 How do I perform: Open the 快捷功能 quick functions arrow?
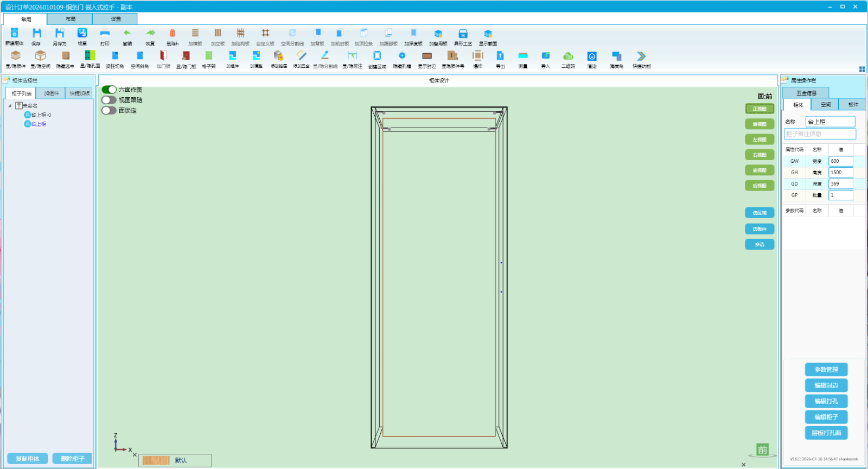[x=641, y=55]
